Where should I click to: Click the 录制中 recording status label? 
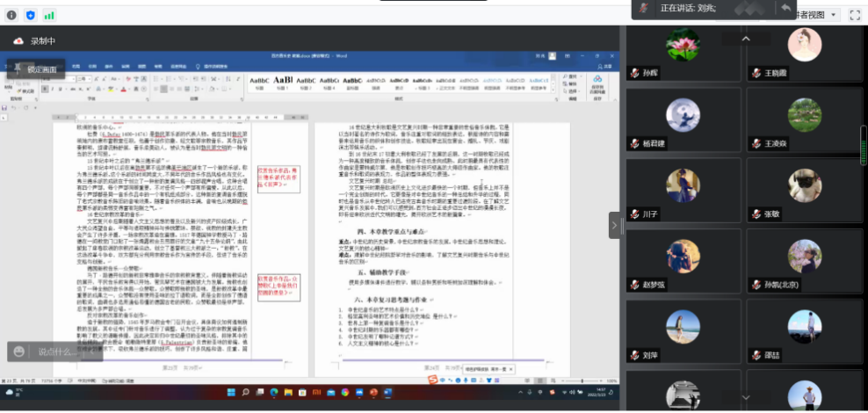coord(42,41)
